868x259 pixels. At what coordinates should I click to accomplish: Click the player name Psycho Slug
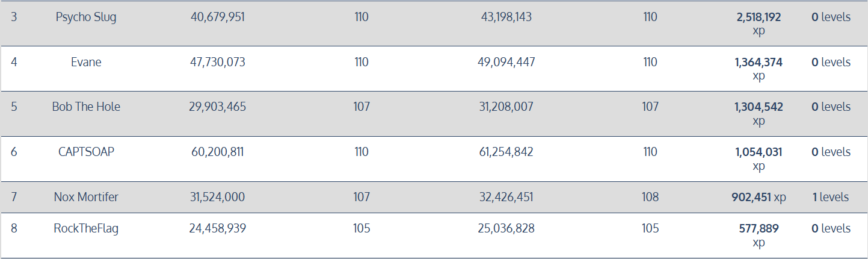(86, 17)
